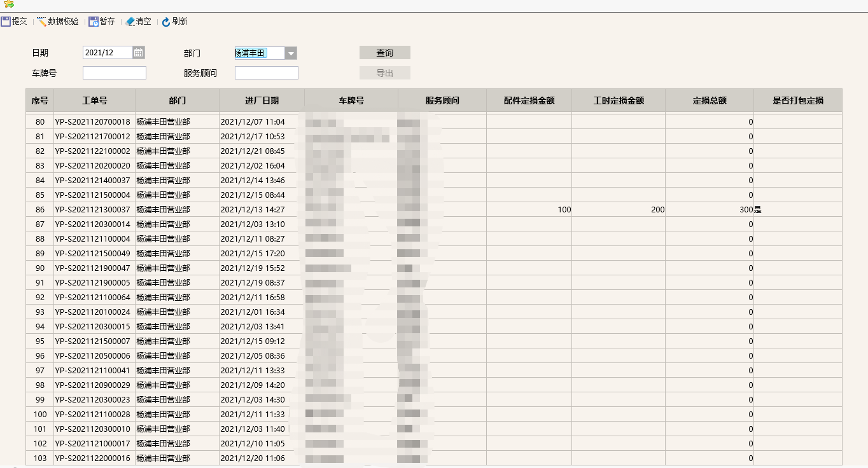Viewport: 868px width, 468px height.
Task: Click the 车牌号 column header in table
Action: tap(351, 100)
